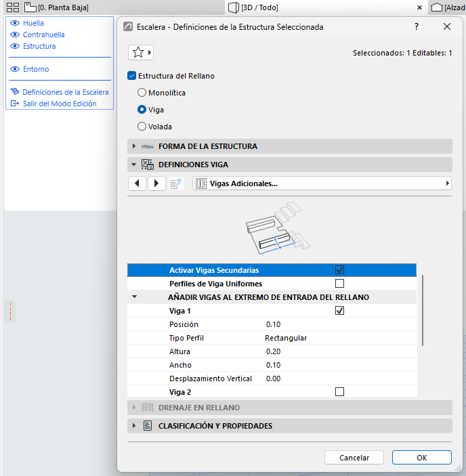Edit Ancho value 0.10

pos(273,365)
